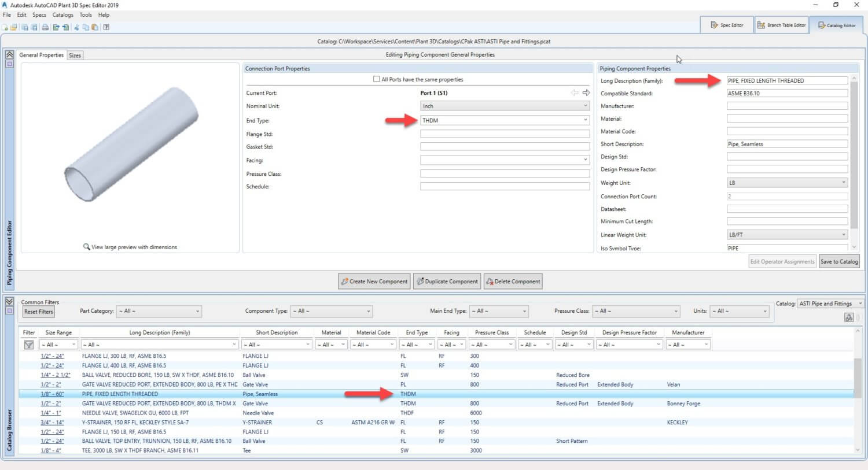Click the Cut scissors icon in the toolbar

click(x=76, y=27)
